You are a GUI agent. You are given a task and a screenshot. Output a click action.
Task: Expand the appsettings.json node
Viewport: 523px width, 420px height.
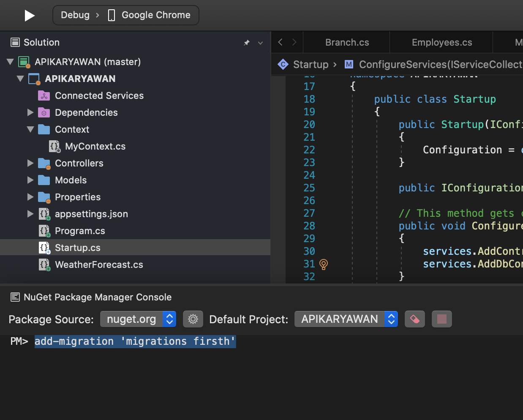(x=30, y=214)
